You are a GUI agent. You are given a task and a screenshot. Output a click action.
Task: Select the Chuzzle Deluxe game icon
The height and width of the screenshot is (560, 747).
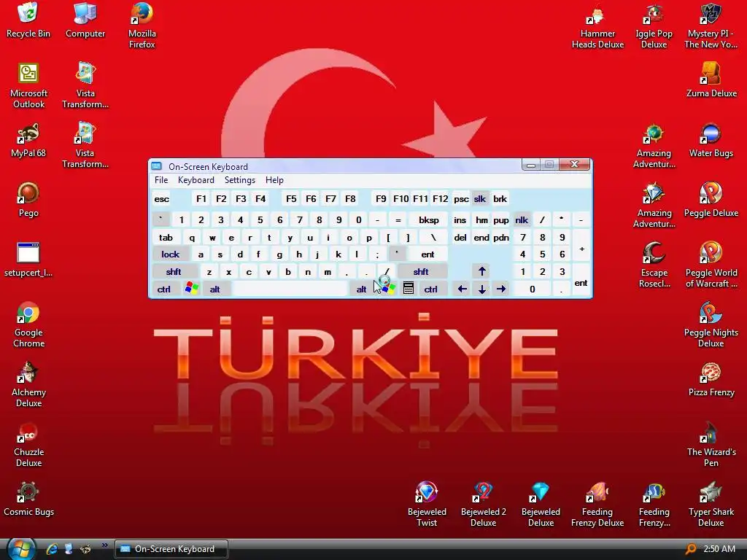coord(28,445)
